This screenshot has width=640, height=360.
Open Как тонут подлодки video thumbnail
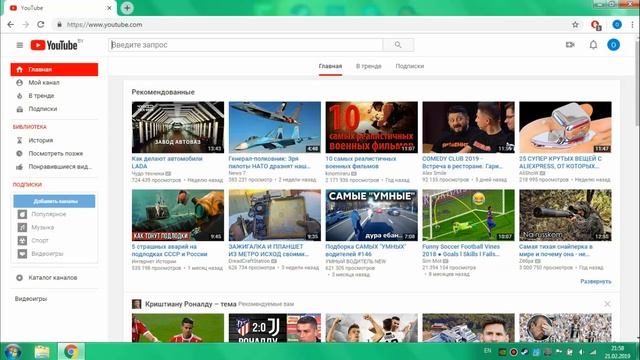coord(178,215)
